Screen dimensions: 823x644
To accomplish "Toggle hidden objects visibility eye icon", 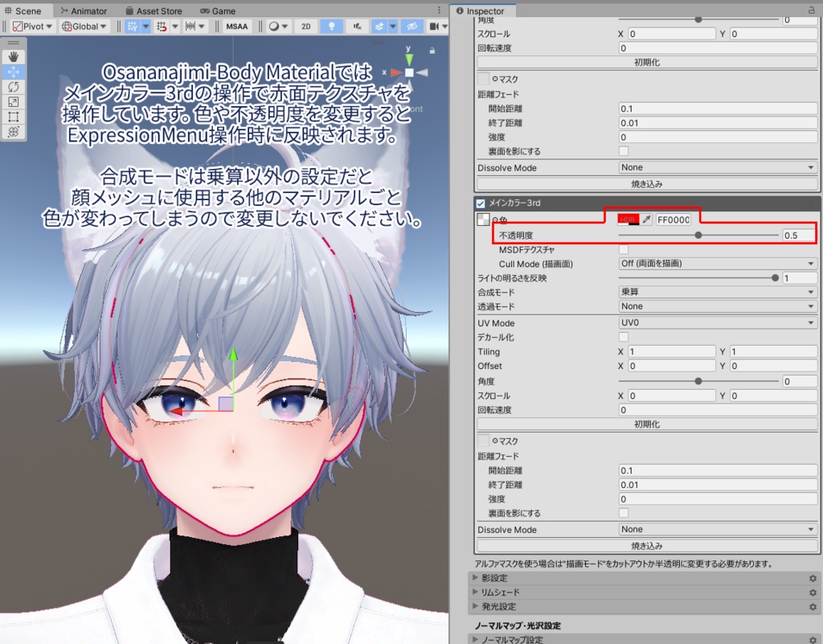I will 412,27.
